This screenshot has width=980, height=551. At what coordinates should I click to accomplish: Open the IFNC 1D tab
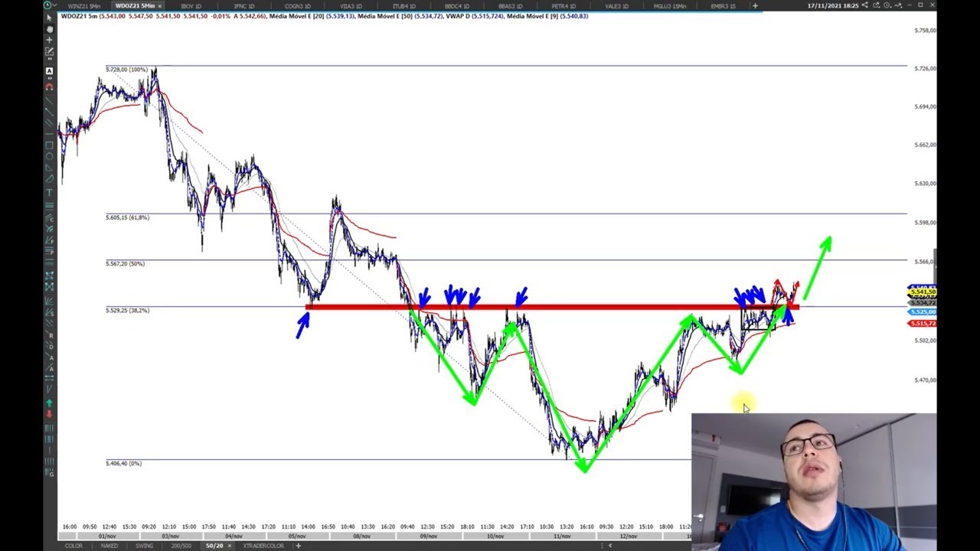[x=244, y=6]
